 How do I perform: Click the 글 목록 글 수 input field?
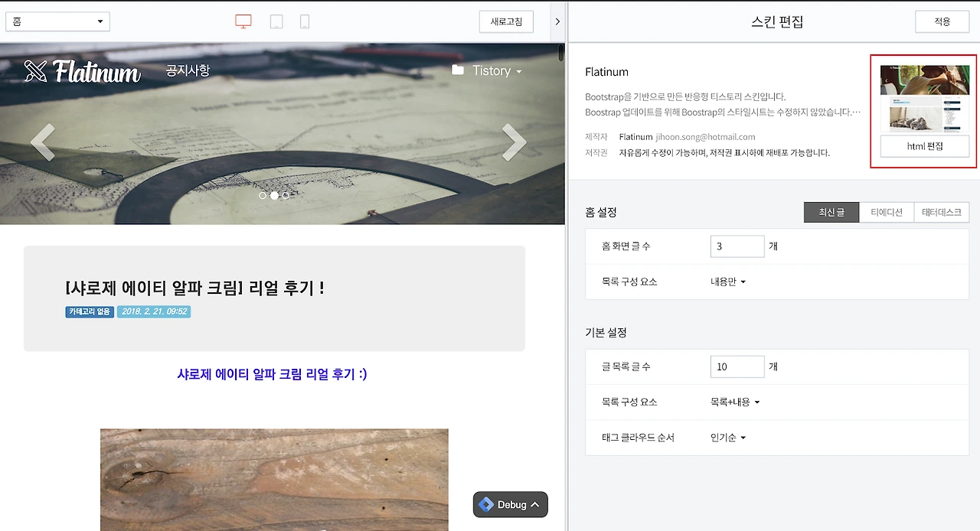[737, 366]
